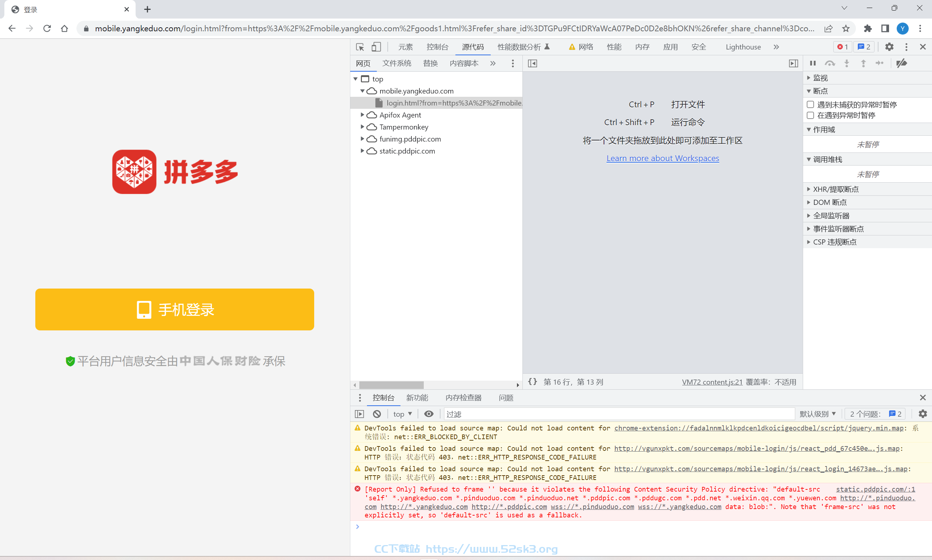
Task: Show console sidebar icon
Action: pos(359,414)
